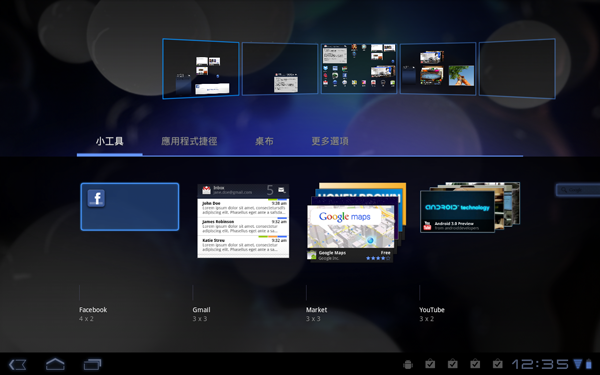Tap the Market widget label

click(x=316, y=310)
